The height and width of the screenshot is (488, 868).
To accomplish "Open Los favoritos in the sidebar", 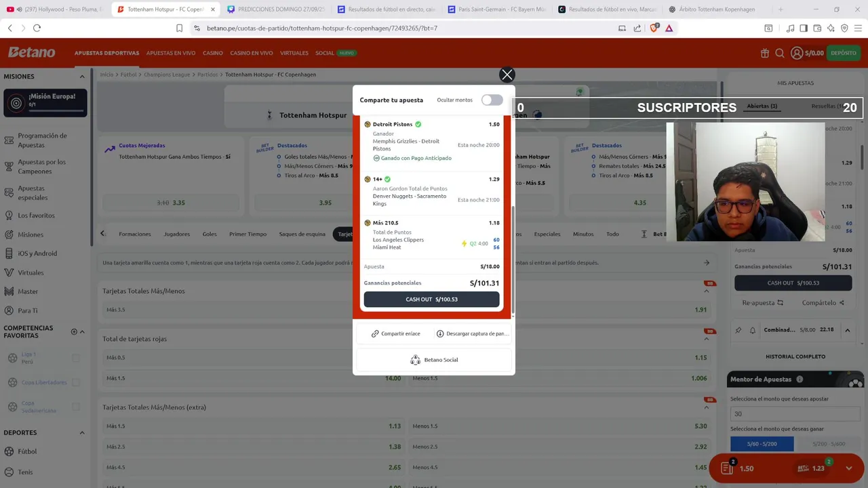I will click(36, 216).
